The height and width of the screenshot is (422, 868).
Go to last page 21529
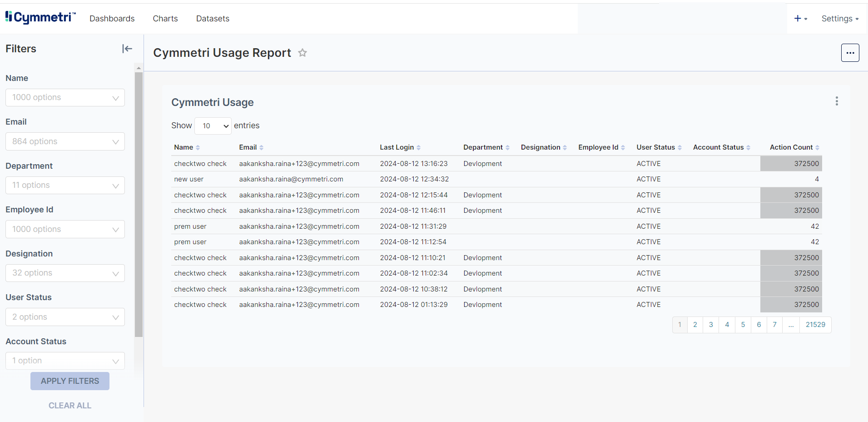coord(815,325)
